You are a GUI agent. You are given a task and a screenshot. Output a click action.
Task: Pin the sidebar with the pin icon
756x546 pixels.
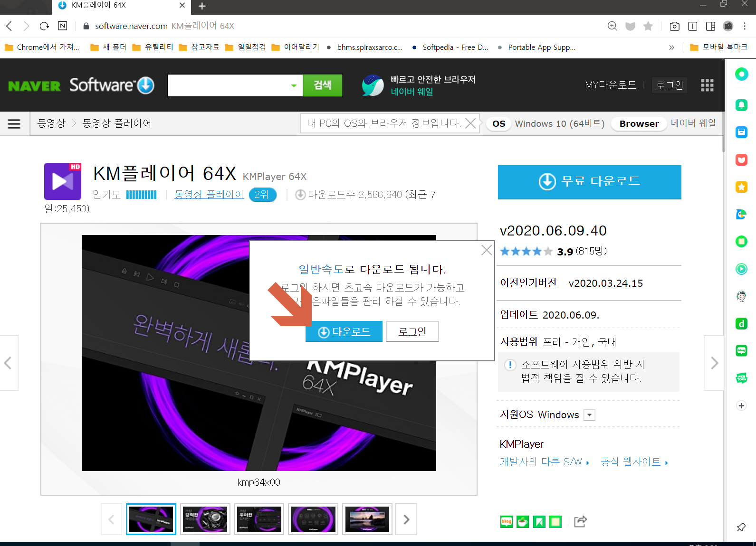741,527
